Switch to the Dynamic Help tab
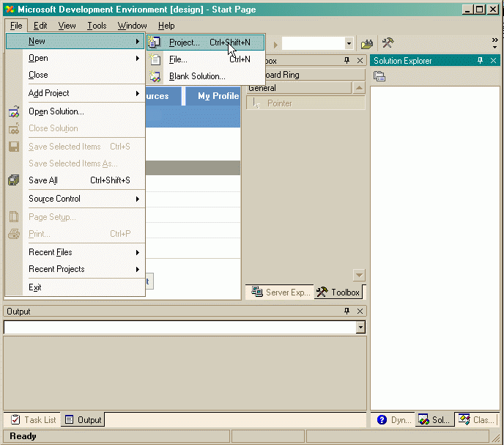The height and width of the screenshot is (445, 504). click(x=394, y=419)
